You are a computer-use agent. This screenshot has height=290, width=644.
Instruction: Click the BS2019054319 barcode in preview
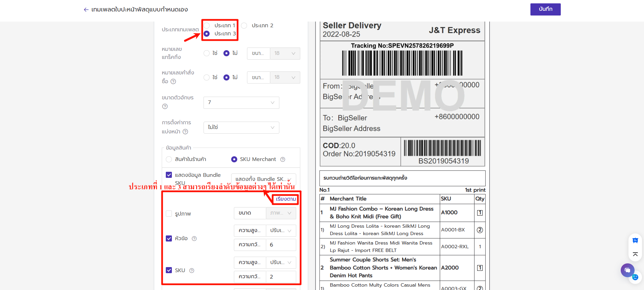[x=442, y=148]
